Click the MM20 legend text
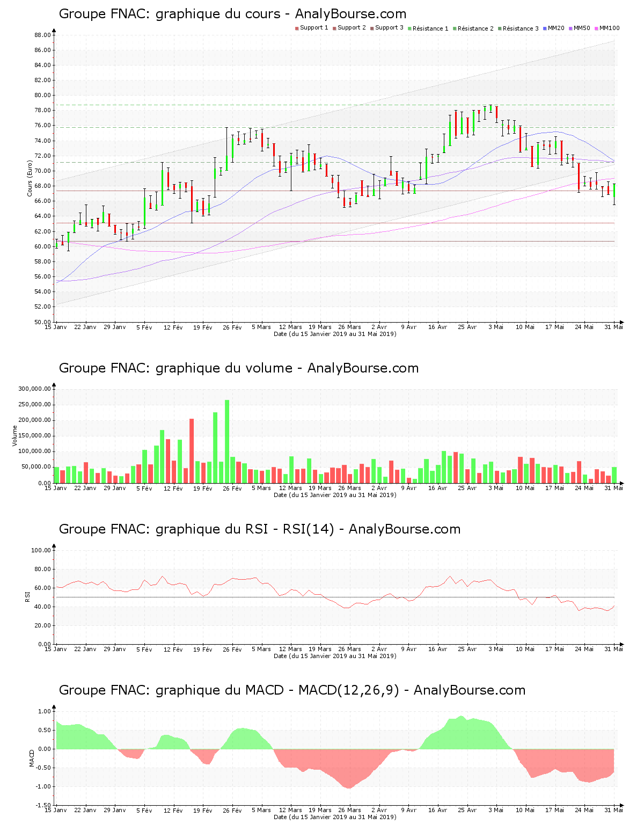Viewport: 644px width, 832px height. click(556, 28)
